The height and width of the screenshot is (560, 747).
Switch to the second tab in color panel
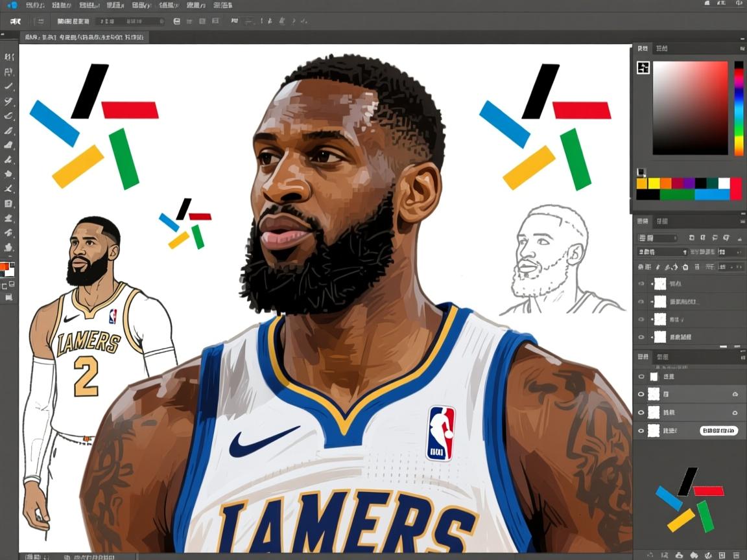(661, 49)
